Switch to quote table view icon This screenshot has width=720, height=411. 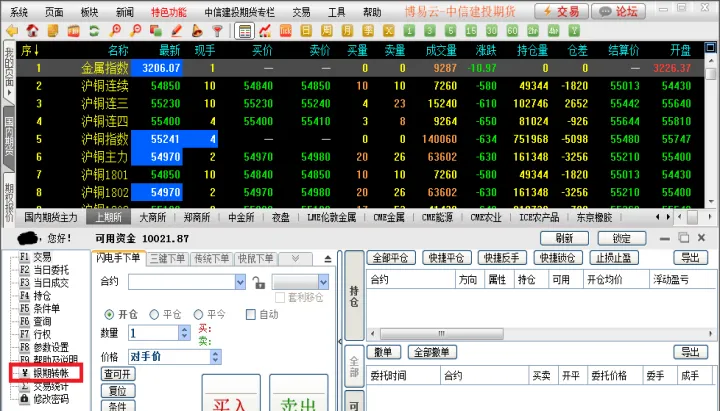(245, 31)
